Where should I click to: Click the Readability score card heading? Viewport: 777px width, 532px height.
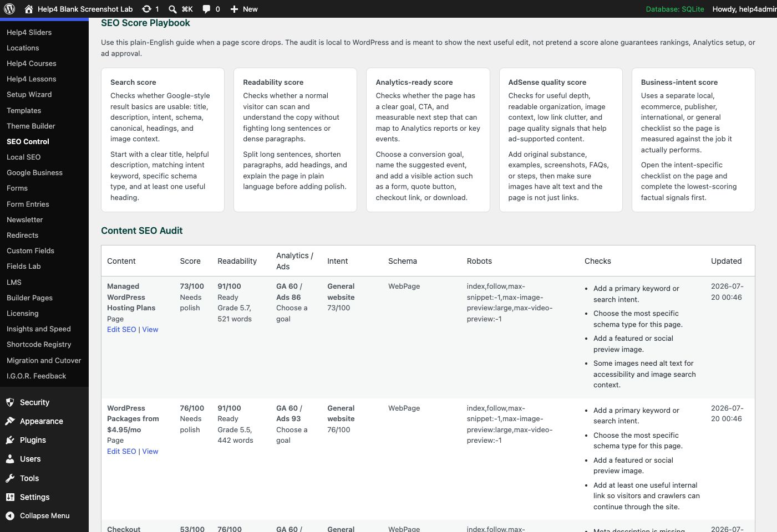[x=273, y=82]
